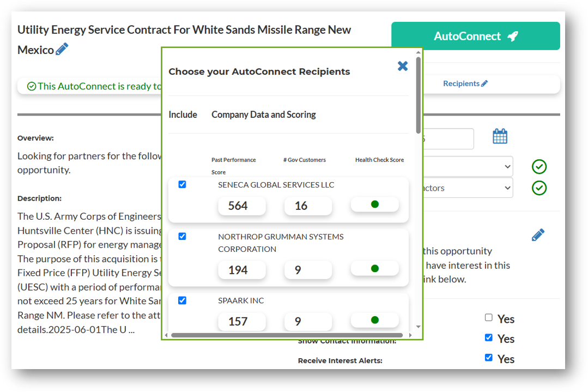The height and width of the screenshot is (392, 588).
Task: Toggle the Receive Interest Alerts Yes checkbox
Action: (x=489, y=357)
